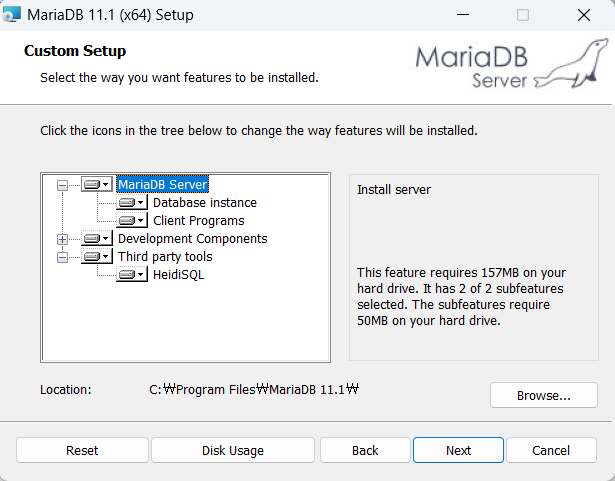Image resolution: width=615 pixels, height=481 pixels.
Task: Proceed with the Next button
Action: click(458, 450)
